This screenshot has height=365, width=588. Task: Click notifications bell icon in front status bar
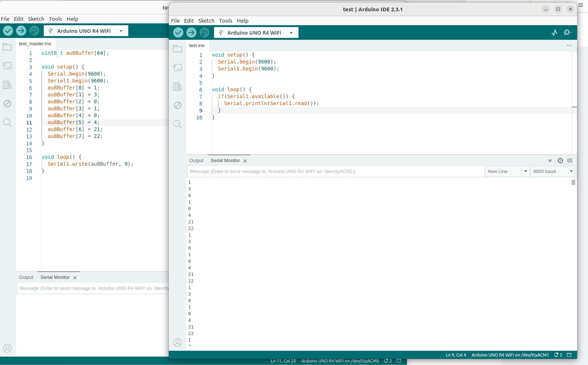[x=558, y=355]
